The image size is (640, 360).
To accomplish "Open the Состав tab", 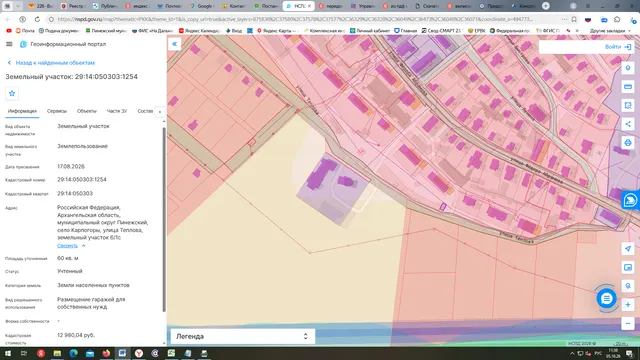I will 145,111.
